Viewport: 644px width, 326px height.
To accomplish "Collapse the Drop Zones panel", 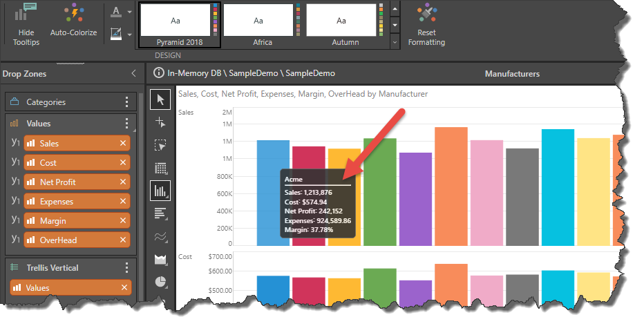I will (133, 73).
